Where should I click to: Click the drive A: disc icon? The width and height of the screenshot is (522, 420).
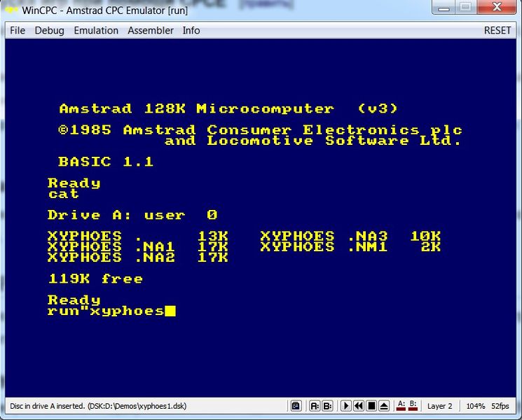click(x=315, y=406)
